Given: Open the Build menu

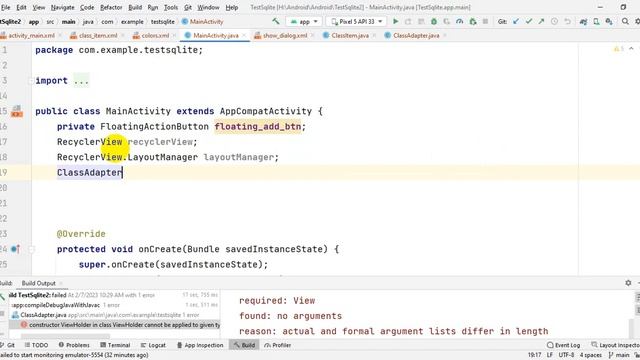Looking at the screenshot, I should [x=135, y=7].
